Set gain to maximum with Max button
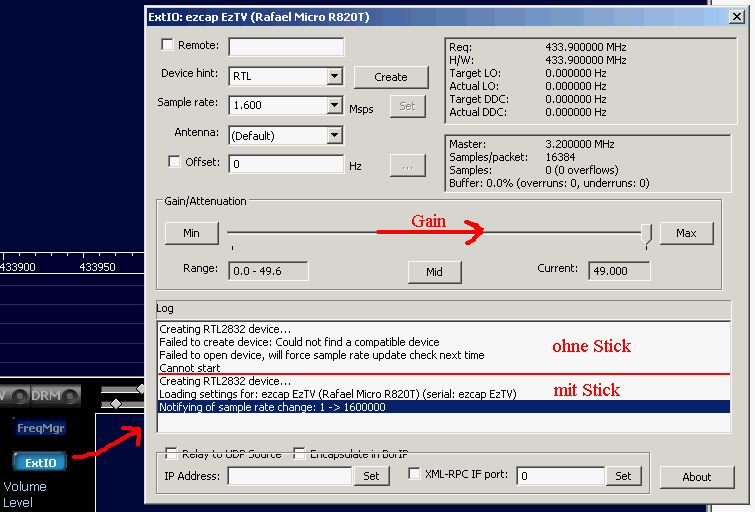Screen dimensions: 755x512 686,233
